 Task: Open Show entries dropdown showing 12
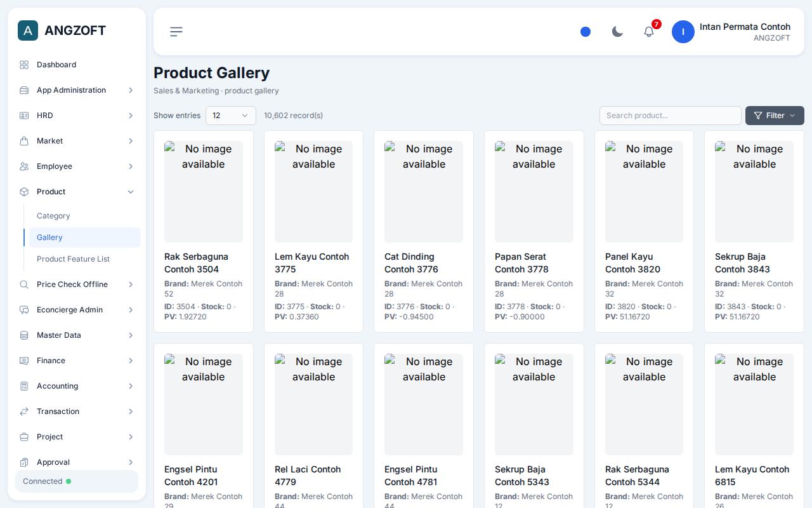[x=231, y=116]
